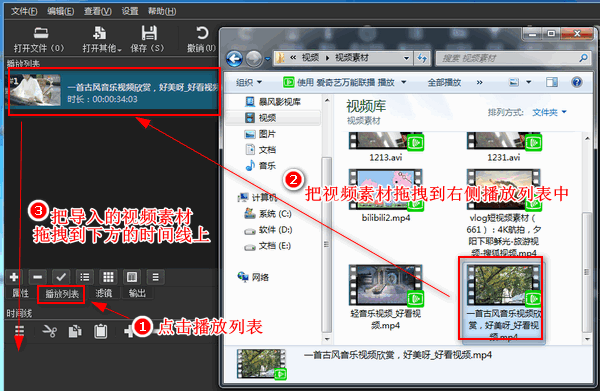
Task: Click 视频素材 in the address bar
Action: (x=352, y=58)
